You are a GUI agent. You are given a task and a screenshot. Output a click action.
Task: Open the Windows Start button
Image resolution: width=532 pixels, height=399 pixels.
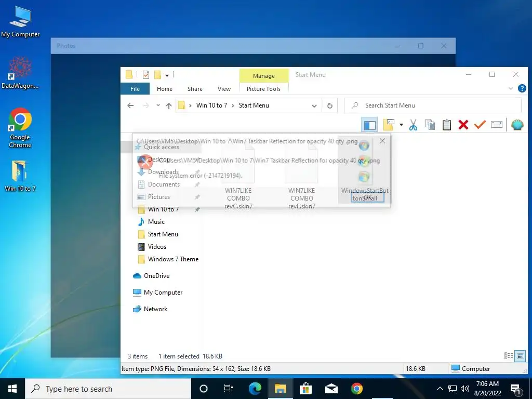12,389
